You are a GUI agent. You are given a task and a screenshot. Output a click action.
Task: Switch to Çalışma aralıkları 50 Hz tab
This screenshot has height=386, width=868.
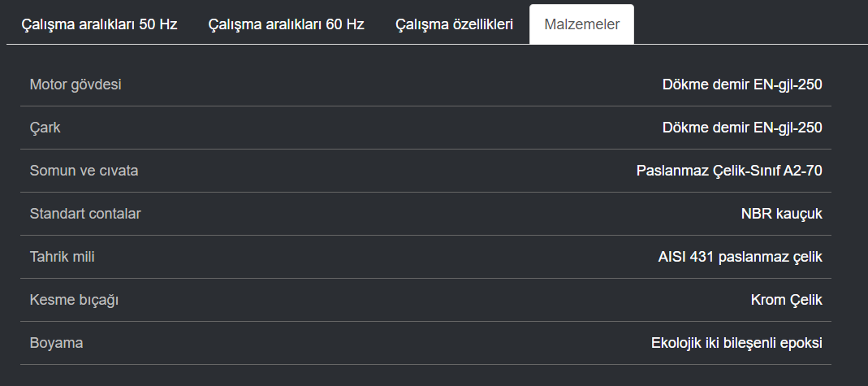[100, 24]
